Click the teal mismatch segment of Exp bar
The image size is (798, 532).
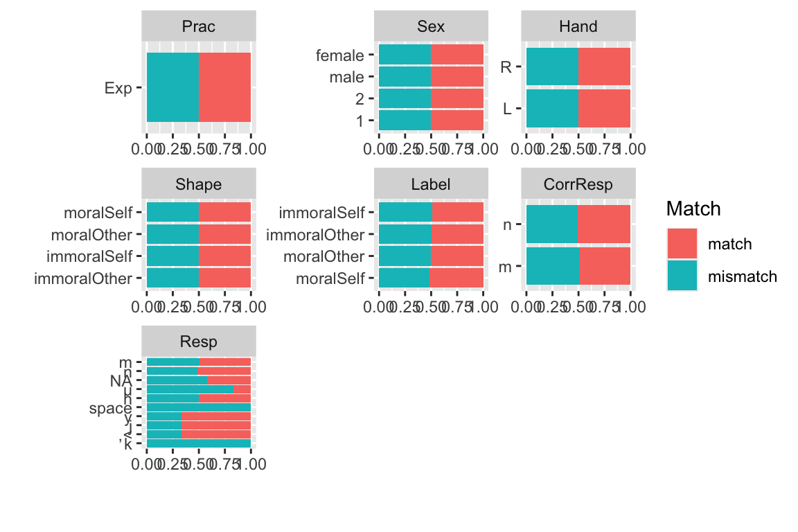[x=172, y=87]
